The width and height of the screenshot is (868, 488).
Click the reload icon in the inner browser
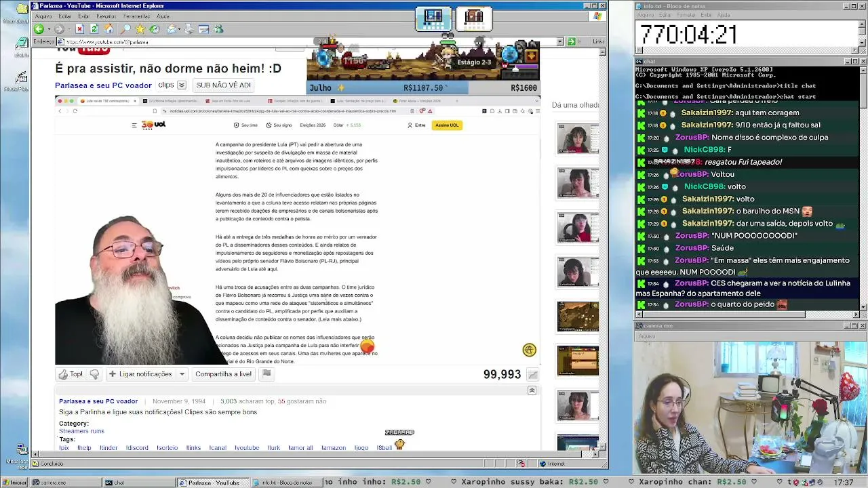(75, 110)
